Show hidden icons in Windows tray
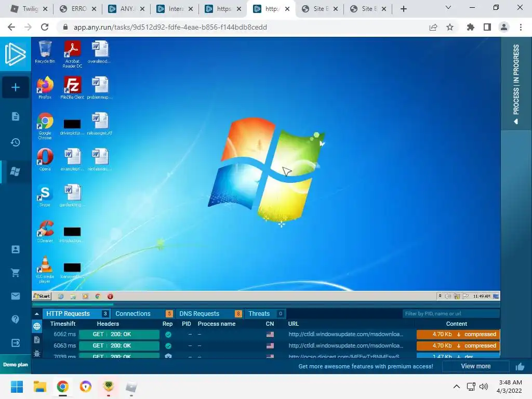Image resolution: width=532 pixels, height=399 pixels. click(457, 387)
